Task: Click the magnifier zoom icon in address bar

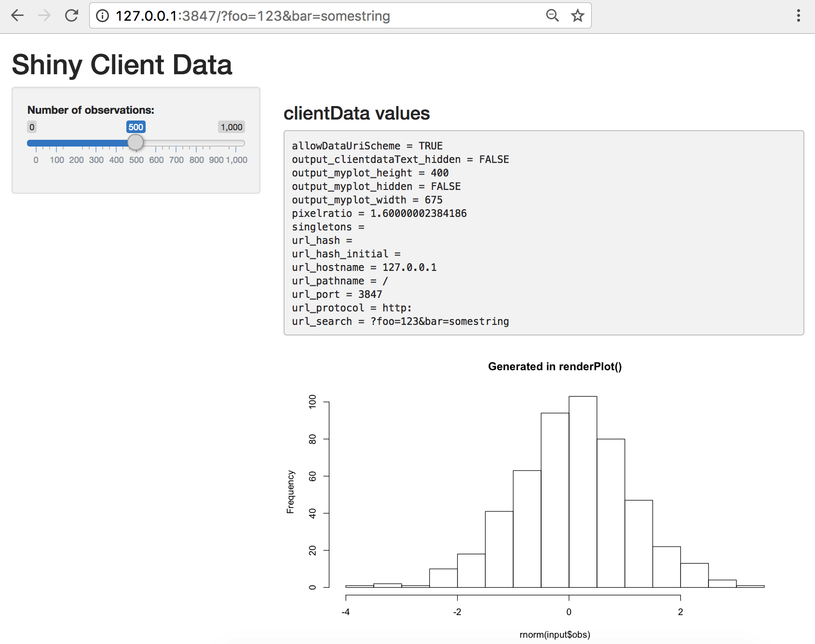Action: [x=552, y=15]
